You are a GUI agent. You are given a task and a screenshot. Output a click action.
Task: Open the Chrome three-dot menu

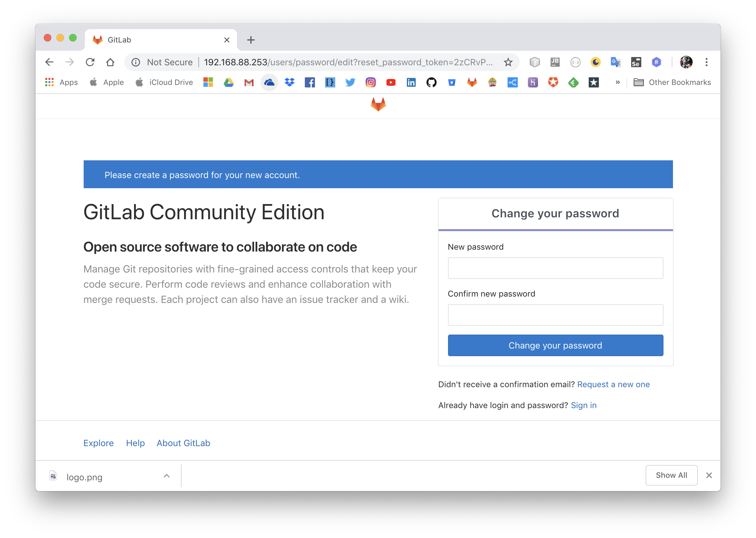[706, 62]
